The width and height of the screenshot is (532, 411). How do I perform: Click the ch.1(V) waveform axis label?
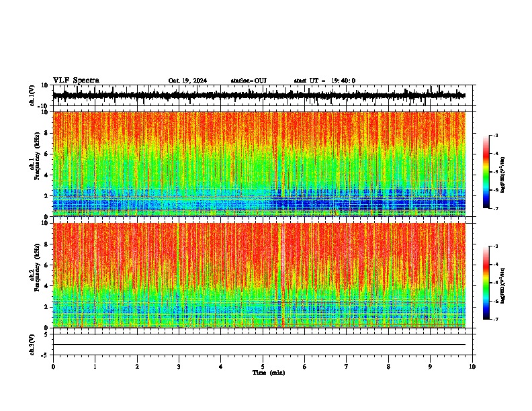pyautogui.click(x=32, y=95)
